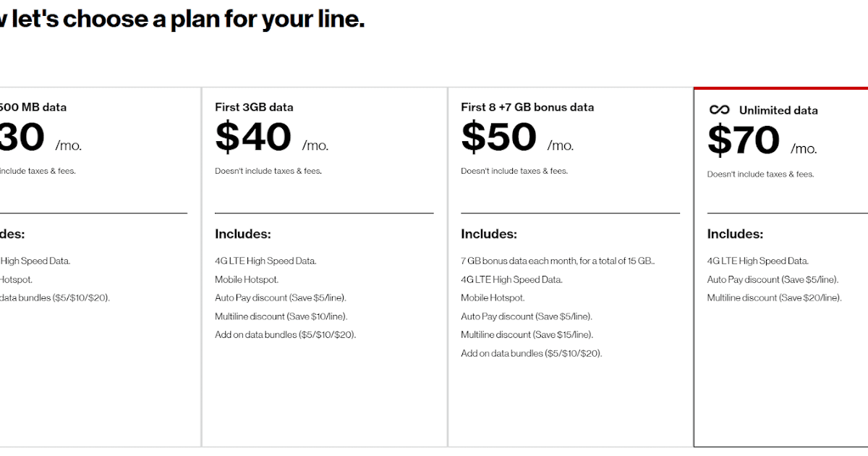The height and width of the screenshot is (456, 868).
Task: Click the $70 price on Unlimited plan
Action: [x=743, y=141]
